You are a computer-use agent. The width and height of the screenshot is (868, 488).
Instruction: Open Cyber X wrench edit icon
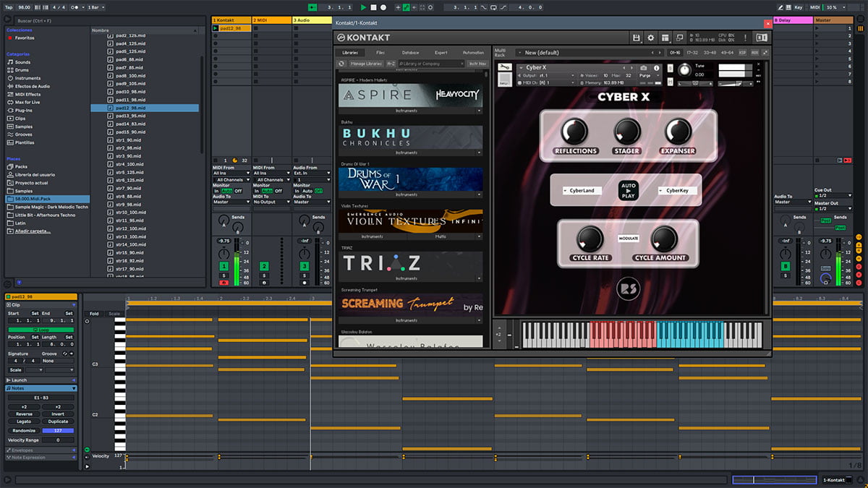(x=504, y=67)
